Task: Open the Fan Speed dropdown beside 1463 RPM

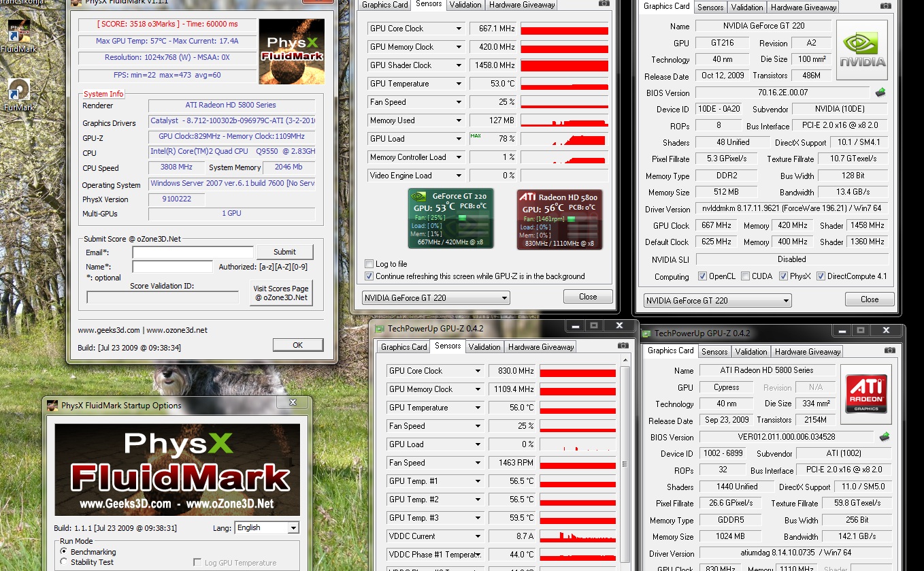Action: (478, 463)
